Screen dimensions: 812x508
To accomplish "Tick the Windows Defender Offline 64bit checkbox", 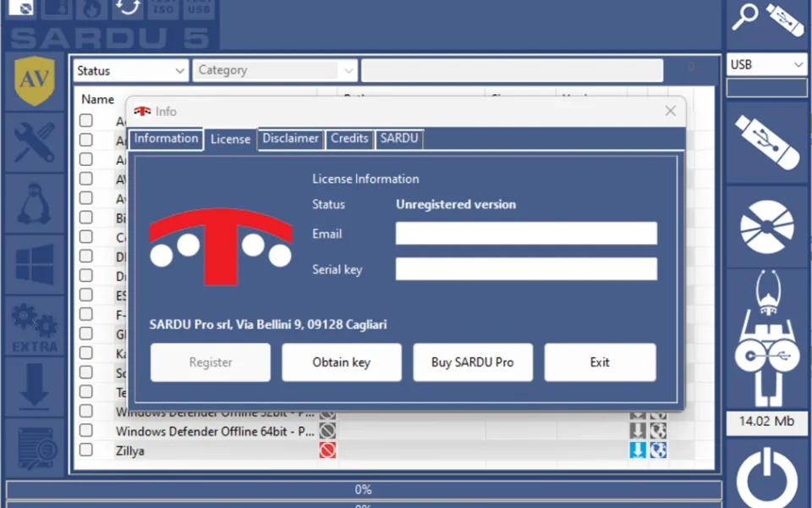I will (x=86, y=430).
